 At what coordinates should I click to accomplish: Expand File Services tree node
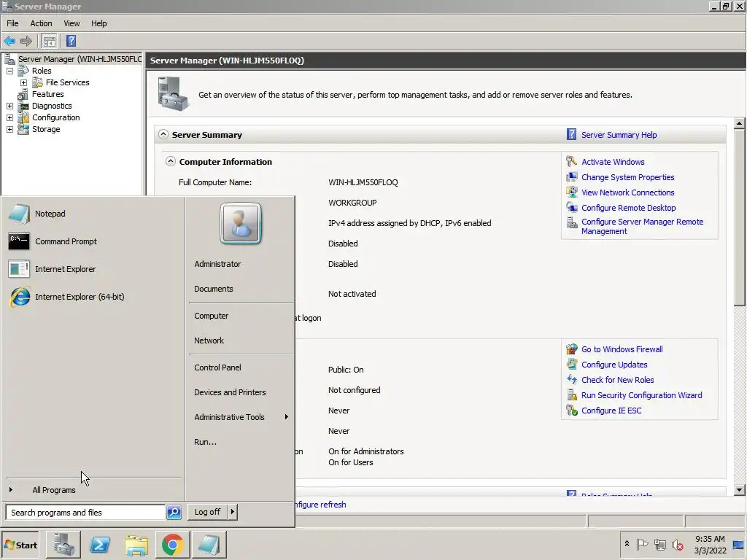point(23,83)
